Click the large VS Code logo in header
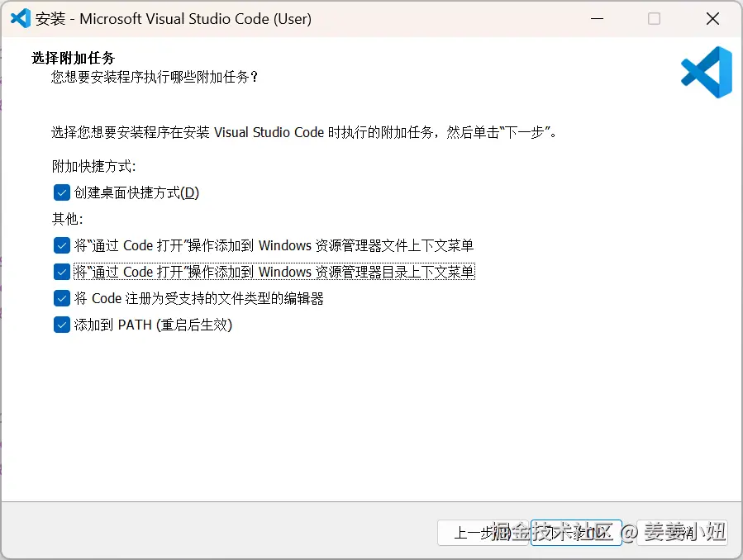The width and height of the screenshot is (743, 560). click(707, 72)
